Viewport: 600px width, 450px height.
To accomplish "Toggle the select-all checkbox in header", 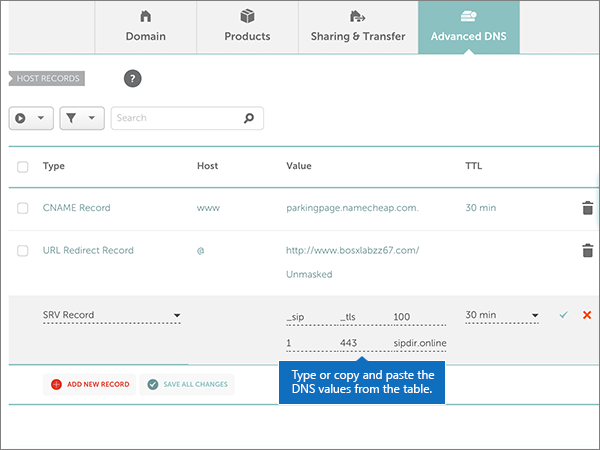I will coord(23,166).
